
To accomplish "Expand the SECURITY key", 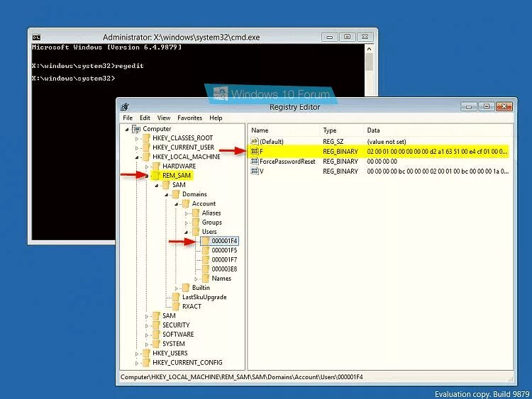I will [x=147, y=326].
